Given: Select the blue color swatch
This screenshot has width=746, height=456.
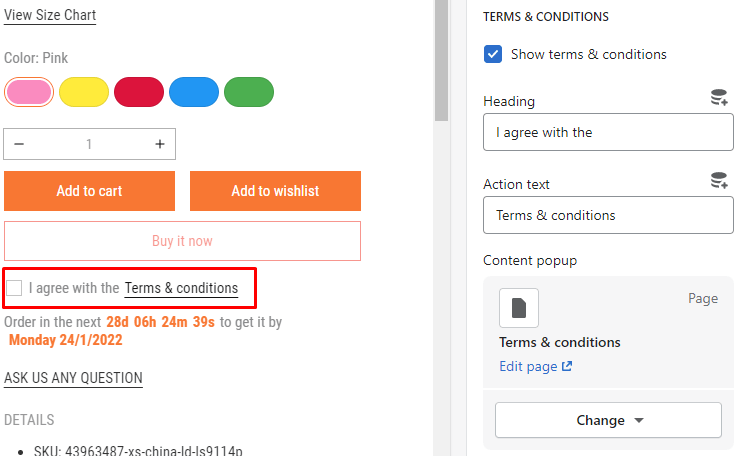Looking at the screenshot, I should click(x=194, y=92).
